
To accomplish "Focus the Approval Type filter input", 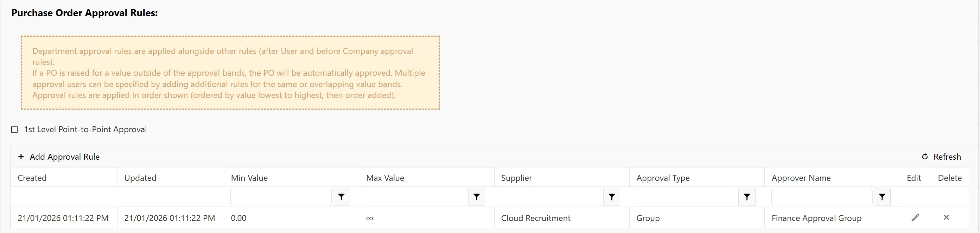I will [686, 197].
